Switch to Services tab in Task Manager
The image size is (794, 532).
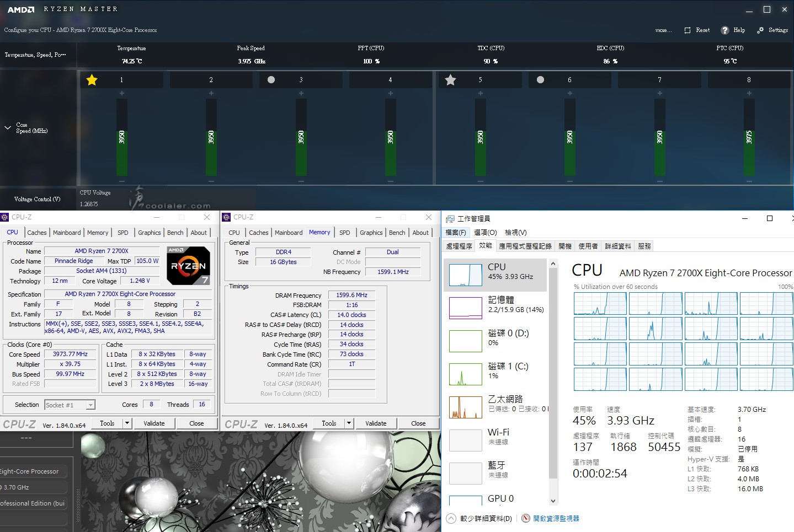644,246
